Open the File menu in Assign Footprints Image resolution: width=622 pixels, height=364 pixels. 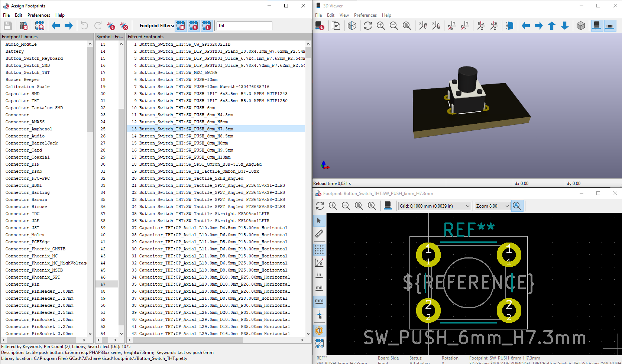point(6,15)
